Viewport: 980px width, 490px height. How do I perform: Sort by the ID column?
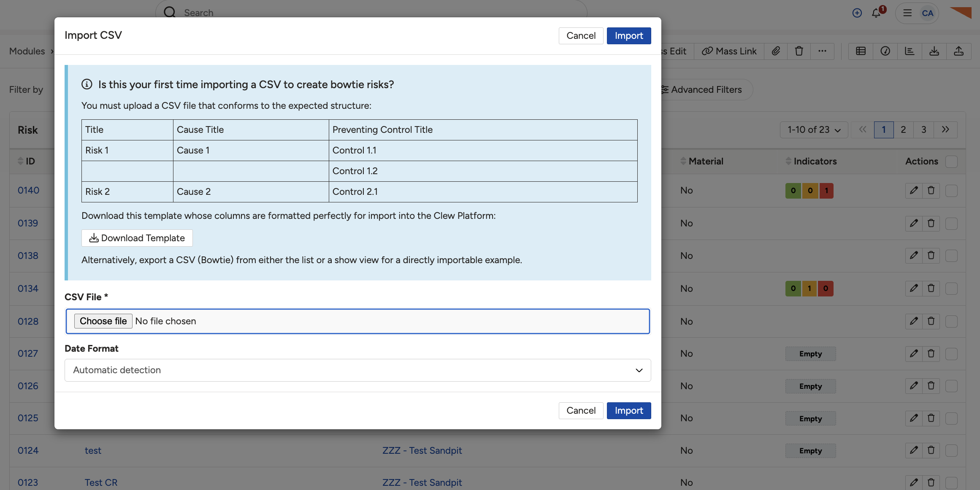coord(26,161)
